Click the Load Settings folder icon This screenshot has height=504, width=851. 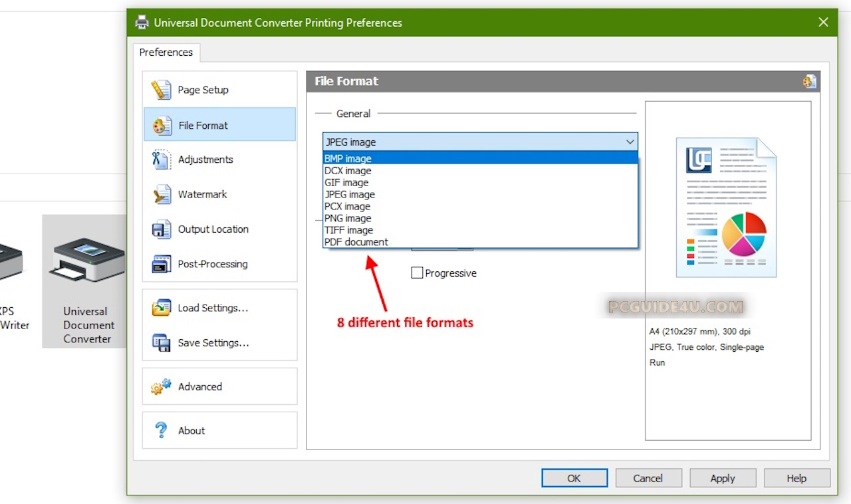click(x=162, y=308)
